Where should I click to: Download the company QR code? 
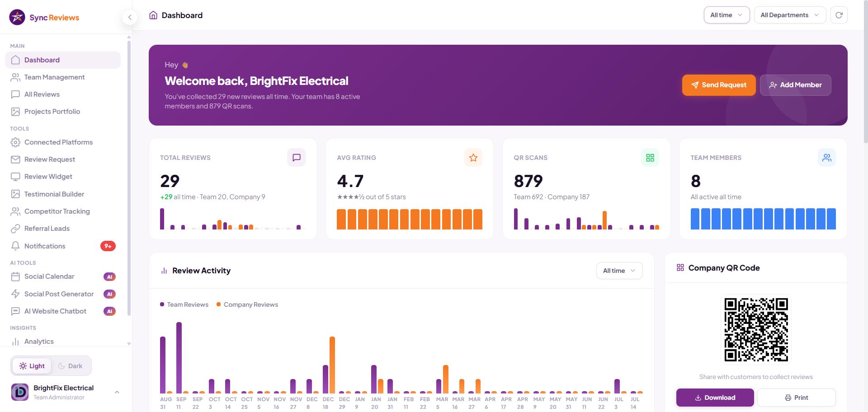[x=715, y=398]
